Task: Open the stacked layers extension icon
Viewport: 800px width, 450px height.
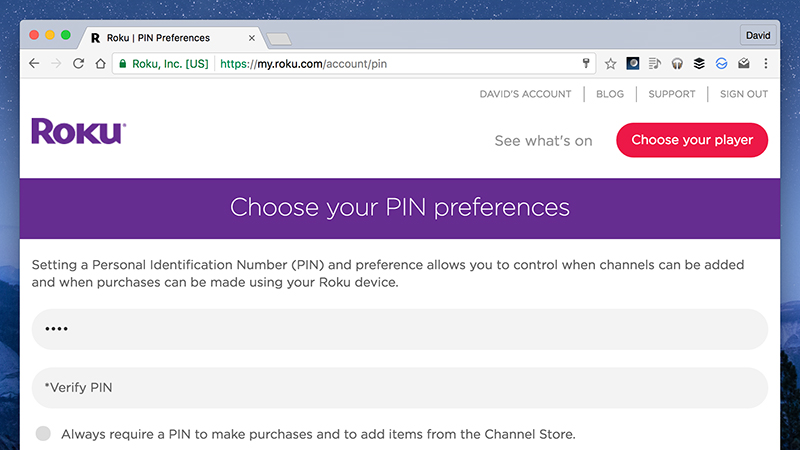Action: coord(699,64)
